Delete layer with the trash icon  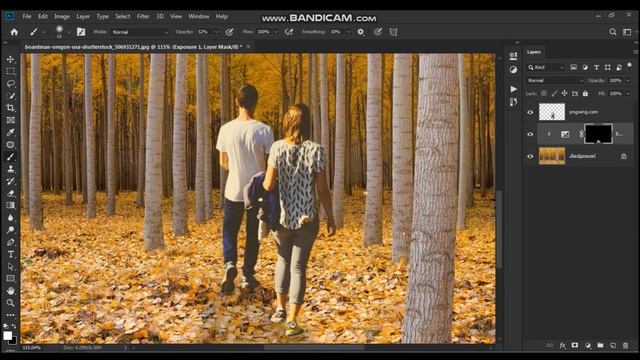625,345
